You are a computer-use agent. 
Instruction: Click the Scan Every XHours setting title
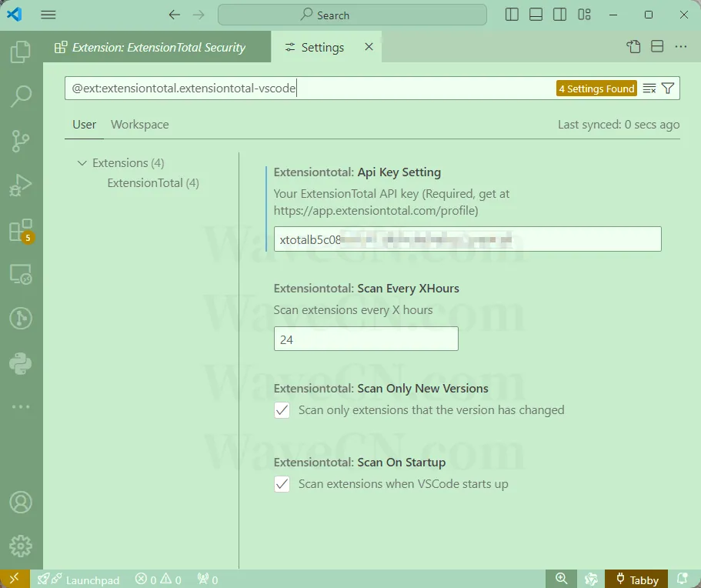pos(366,289)
